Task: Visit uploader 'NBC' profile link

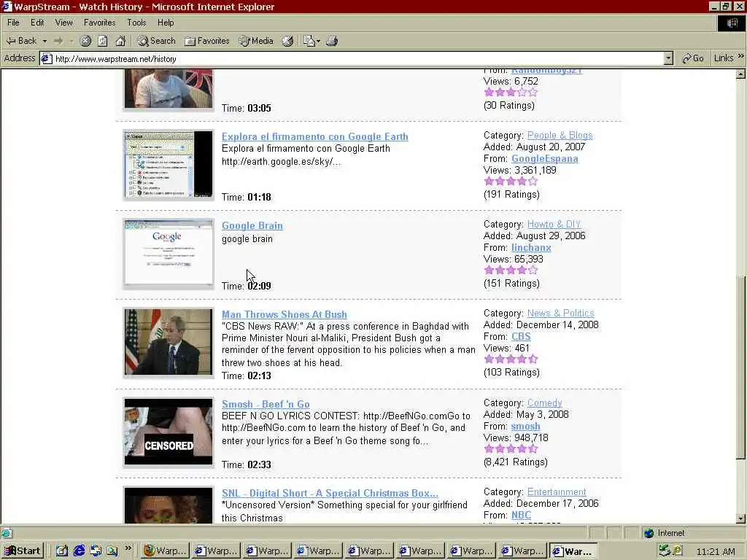Action: coord(521,515)
